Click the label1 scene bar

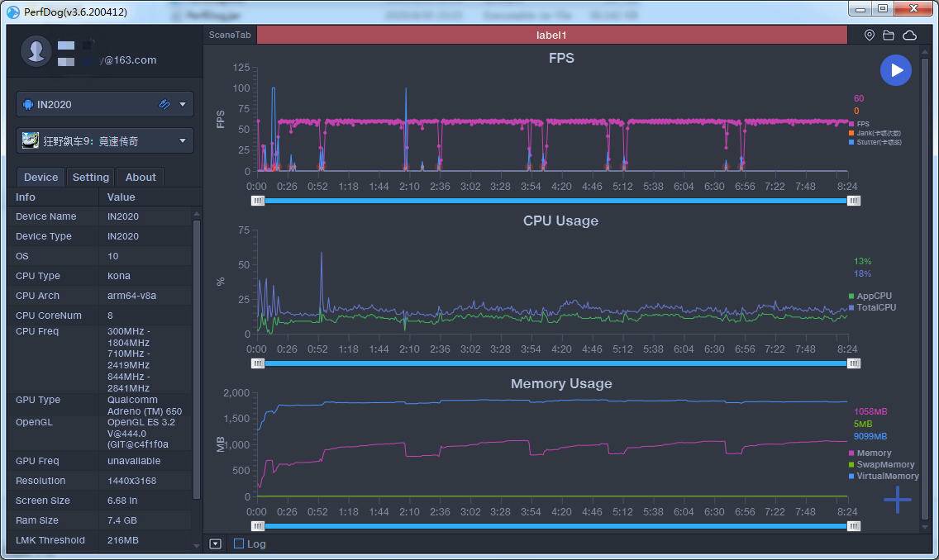[551, 35]
